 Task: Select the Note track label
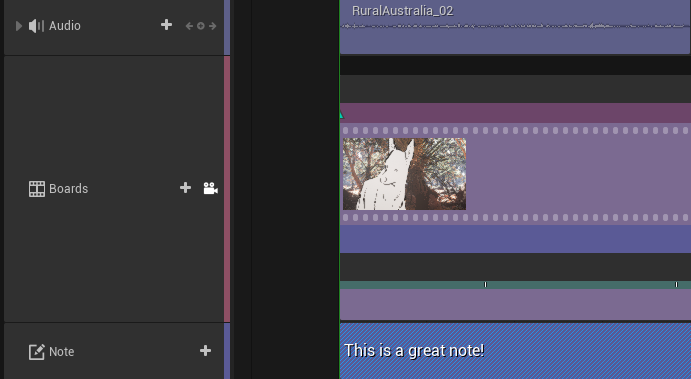(x=61, y=352)
